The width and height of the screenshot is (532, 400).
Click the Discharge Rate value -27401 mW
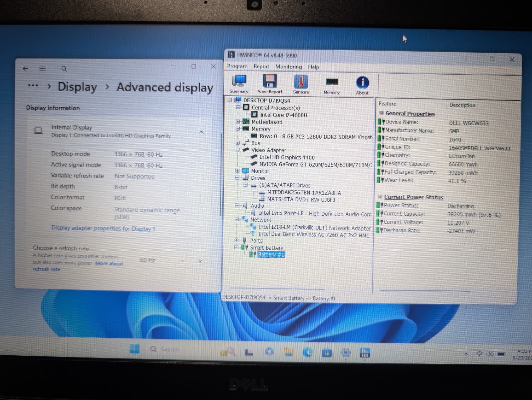point(461,231)
